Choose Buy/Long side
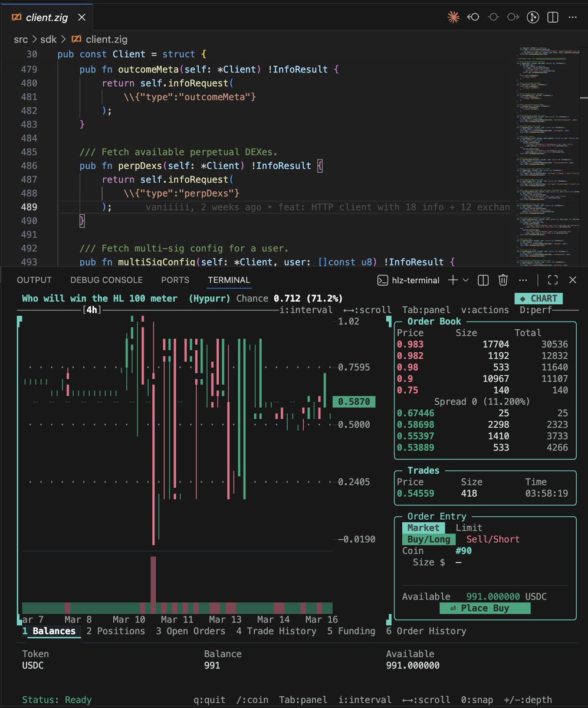The height and width of the screenshot is (708, 588). click(x=429, y=539)
